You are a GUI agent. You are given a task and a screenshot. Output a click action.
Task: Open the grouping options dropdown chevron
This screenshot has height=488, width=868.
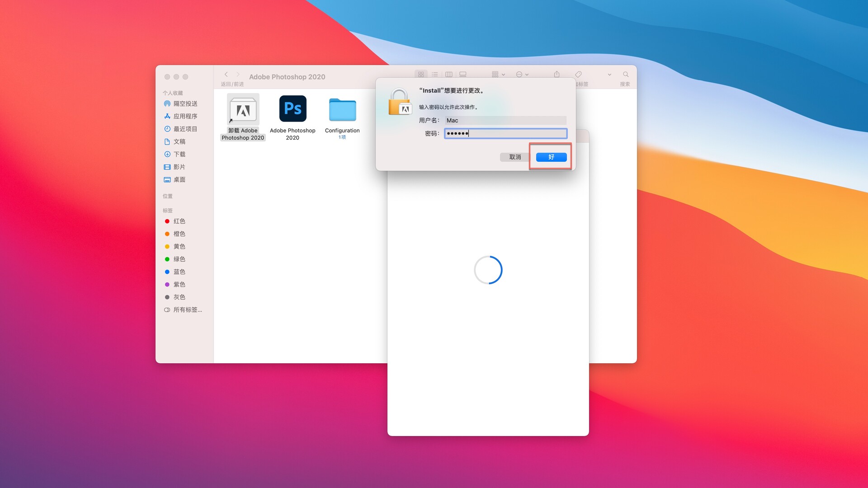503,75
